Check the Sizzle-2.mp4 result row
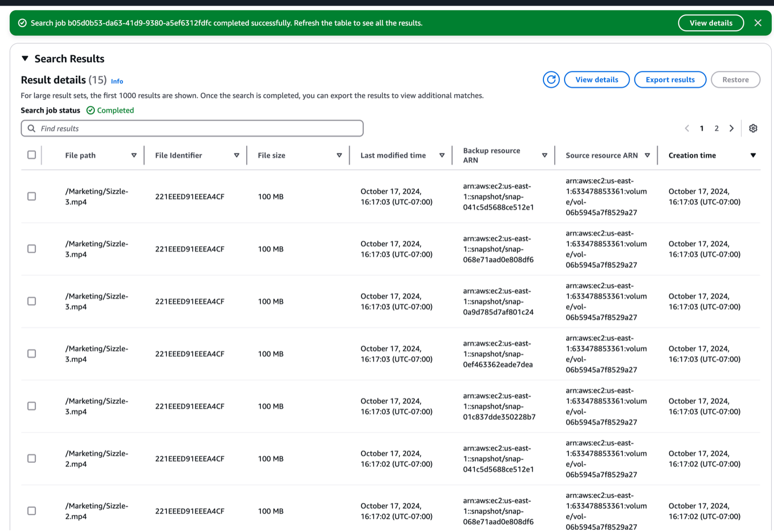This screenshot has width=774, height=532. click(31, 458)
